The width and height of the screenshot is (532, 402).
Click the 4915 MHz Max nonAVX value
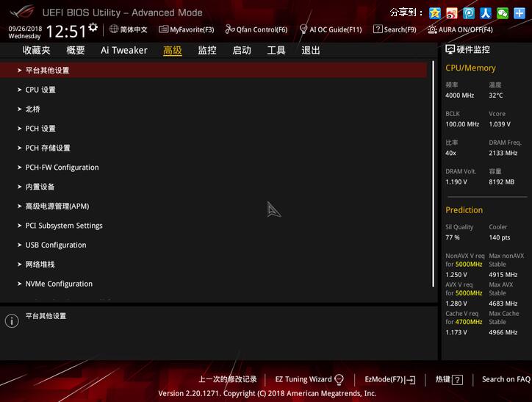coord(503,274)
